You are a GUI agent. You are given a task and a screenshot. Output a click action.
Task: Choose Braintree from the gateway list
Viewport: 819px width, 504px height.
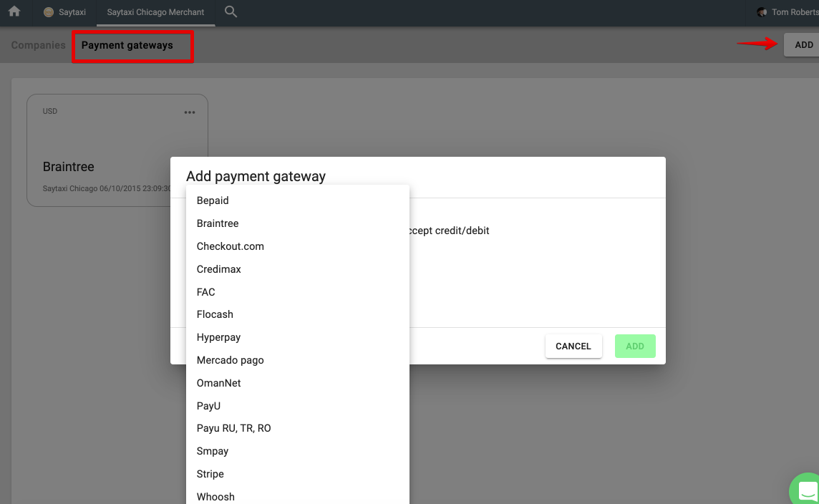point(298,223)
